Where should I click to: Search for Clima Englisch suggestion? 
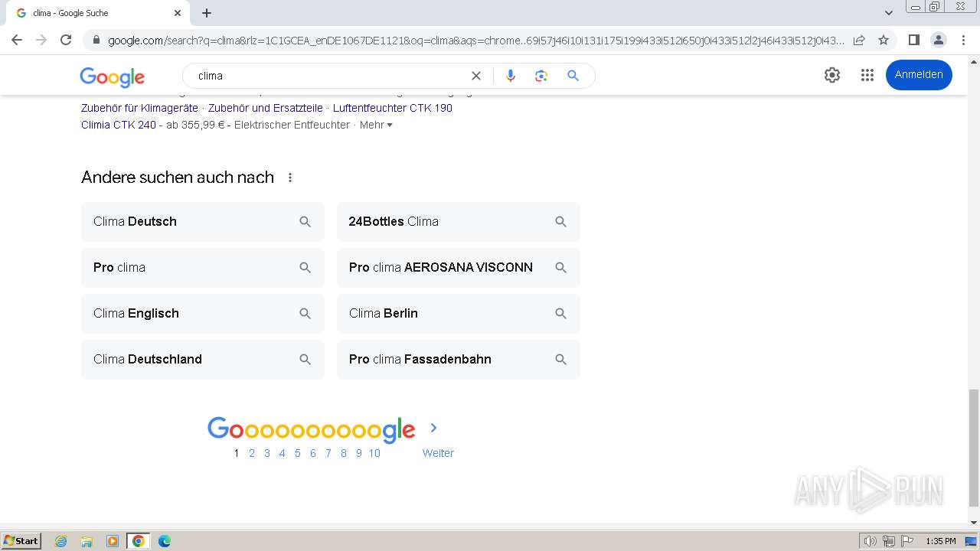click(203, 314)
